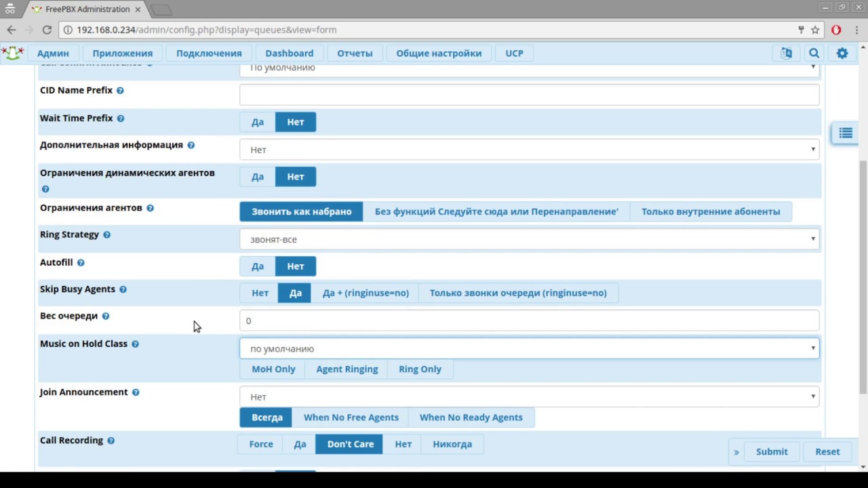Select Звонить как набрано option
Image resolution: width=868 pixels, height=488 pixels.
pos(302,211)
